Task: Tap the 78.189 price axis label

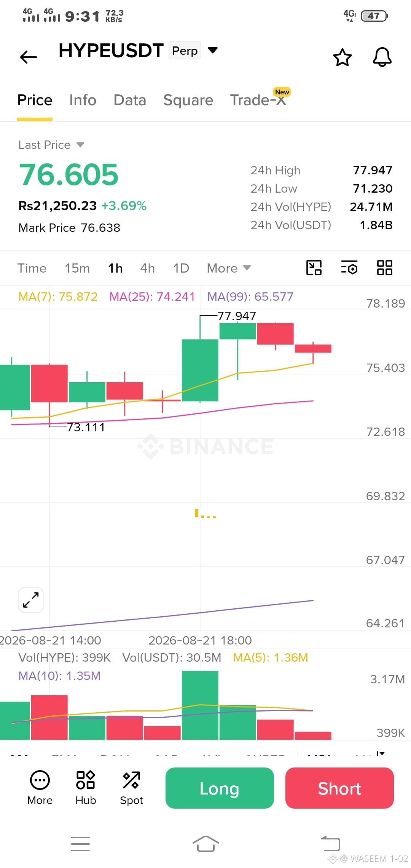Action: pyautogui.click(x=386, y=303)
